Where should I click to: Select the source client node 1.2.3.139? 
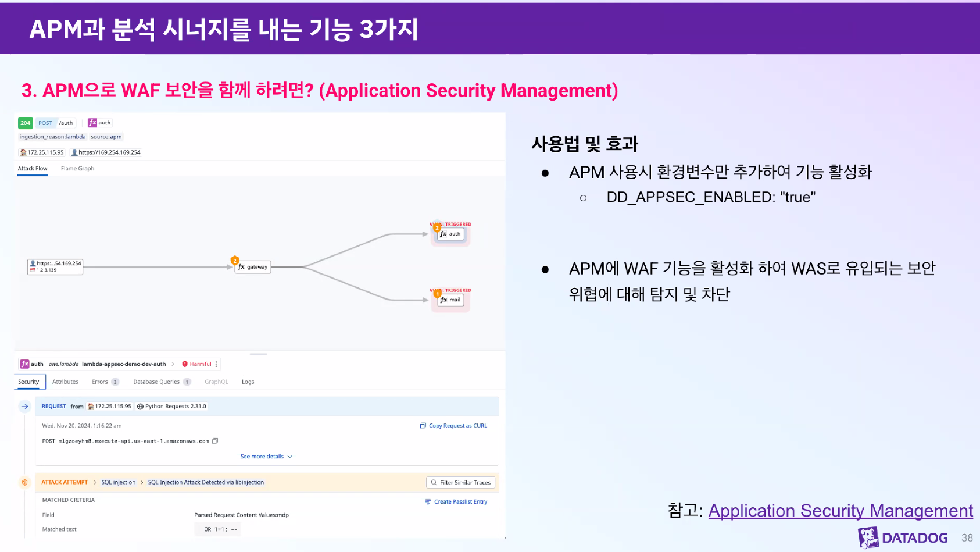coord(55,266)
